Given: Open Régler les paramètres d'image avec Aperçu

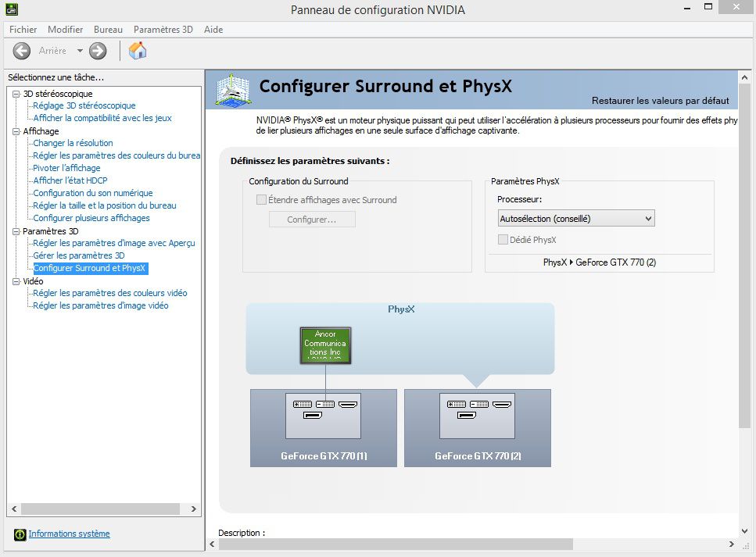Looking at the screenshot, I should pos(114,243).
